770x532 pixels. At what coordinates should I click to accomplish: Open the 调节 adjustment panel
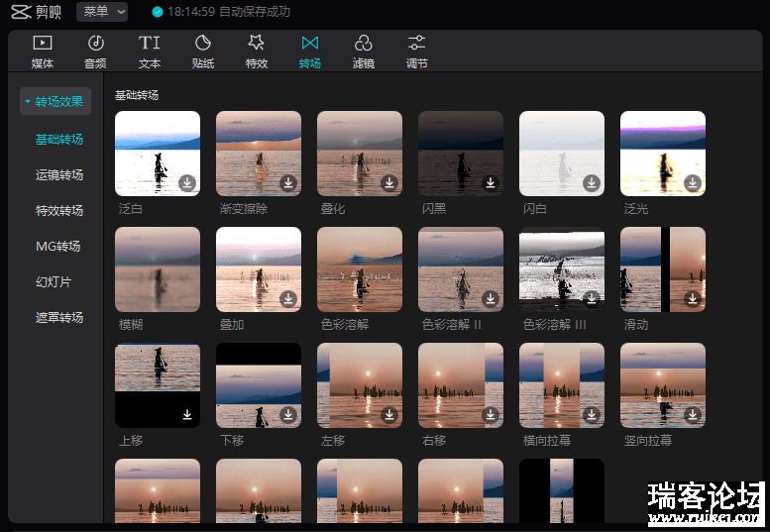coord(417,52)
